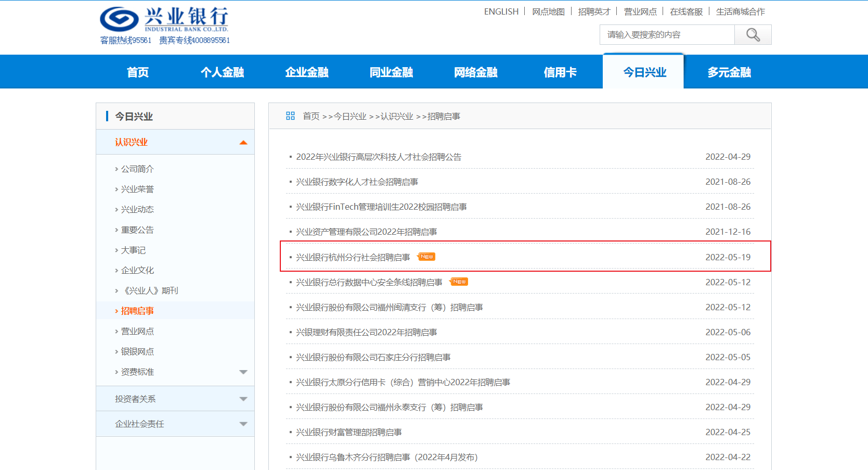Open the 企业金融 navigation tab
This screenshot has width=868, height=470.
[307, 72]
